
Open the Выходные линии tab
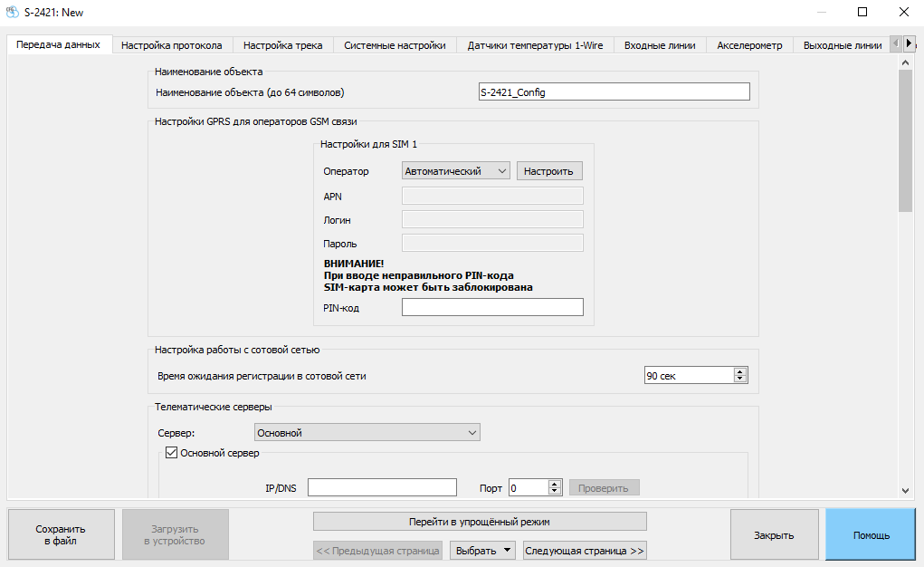coord(843,45)
